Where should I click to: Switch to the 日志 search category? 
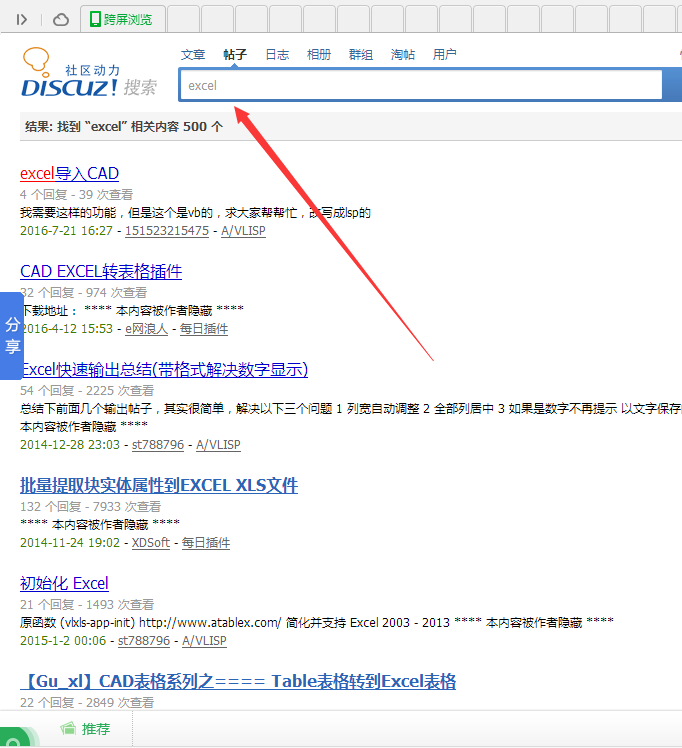coord(277,55)
